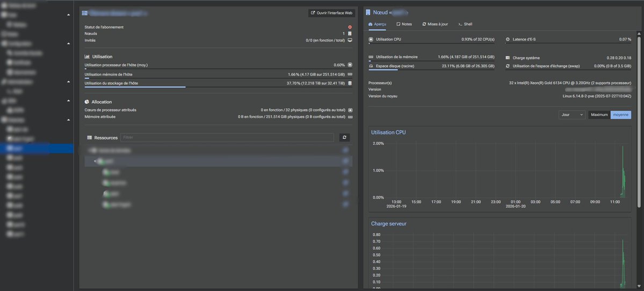The height and width of the screenshot is (291, 644).
Task: Click the Utilisation CPU chart title
Action: point(388,132)
